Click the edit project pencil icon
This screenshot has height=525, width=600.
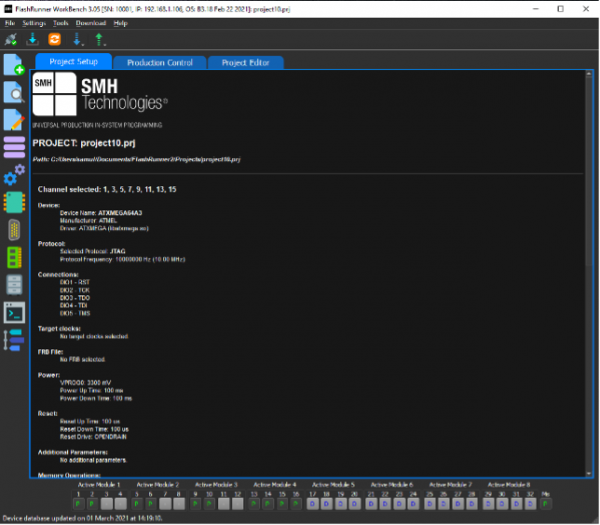coord(14,121)
